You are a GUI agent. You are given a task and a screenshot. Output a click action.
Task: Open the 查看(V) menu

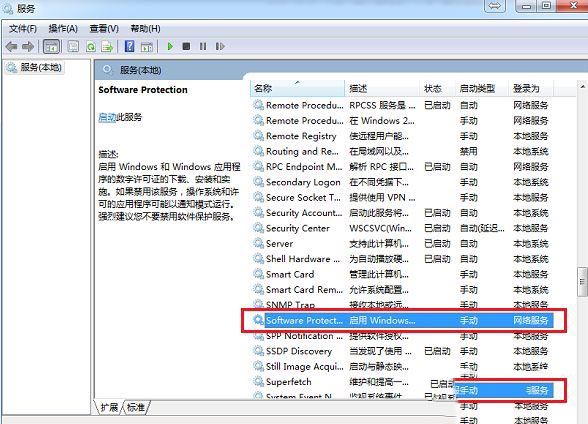click(104, 28)
